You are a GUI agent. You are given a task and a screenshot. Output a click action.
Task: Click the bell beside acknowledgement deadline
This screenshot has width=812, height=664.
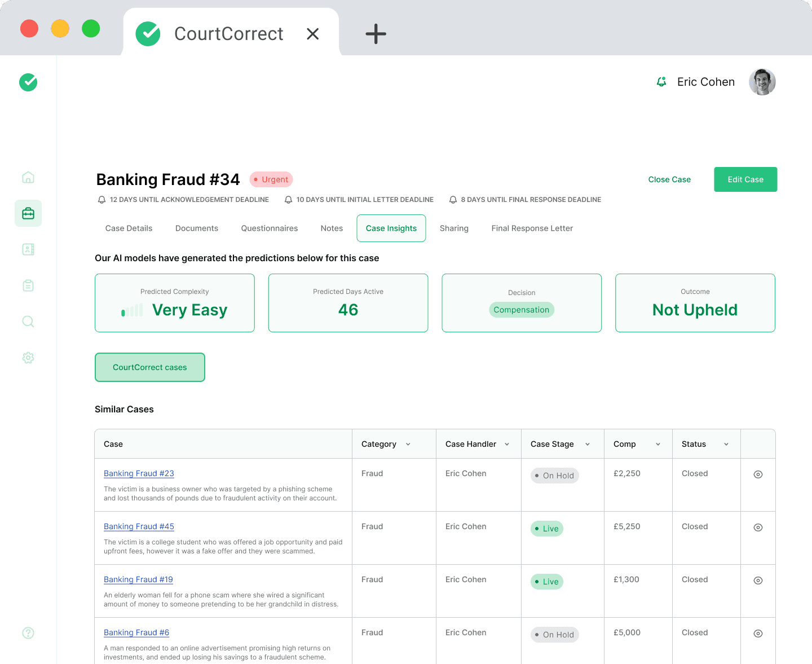point(102,200)
